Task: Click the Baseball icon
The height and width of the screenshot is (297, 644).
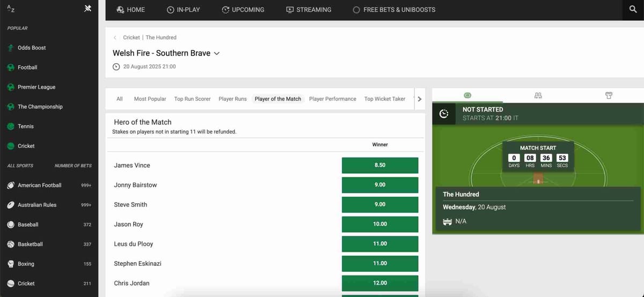Action: pos(11,225)
